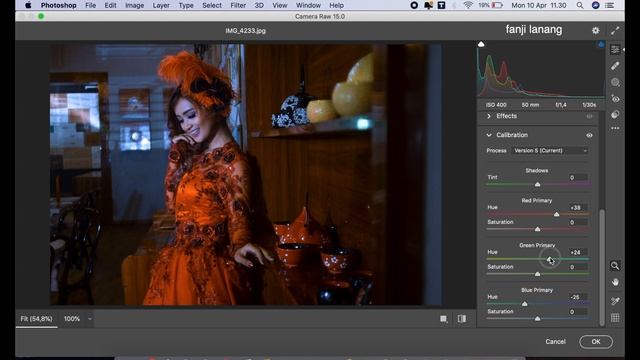Screen dimensions: 640x360
Task: Switch to before/after view icon
Action: [x=462, y=319]
